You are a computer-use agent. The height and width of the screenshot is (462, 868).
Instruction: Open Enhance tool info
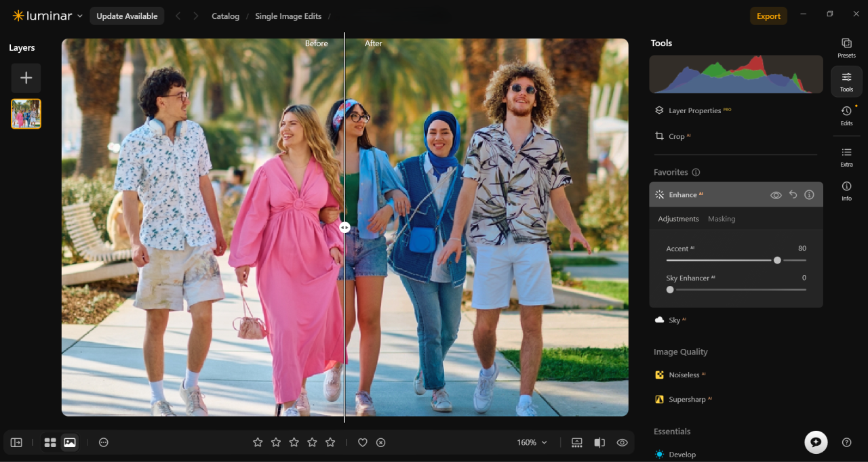coord(809,194)
